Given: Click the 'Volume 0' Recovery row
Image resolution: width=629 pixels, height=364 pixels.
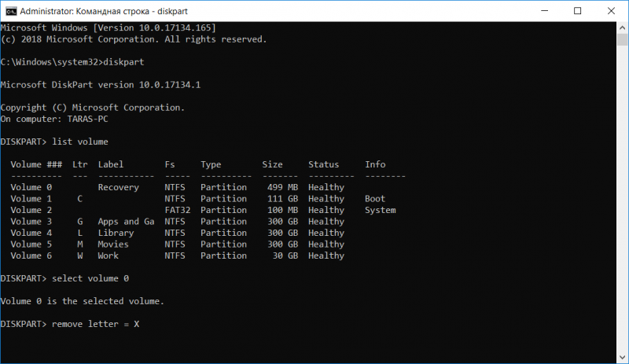Looking at the screenshot, I should (178, 187).
